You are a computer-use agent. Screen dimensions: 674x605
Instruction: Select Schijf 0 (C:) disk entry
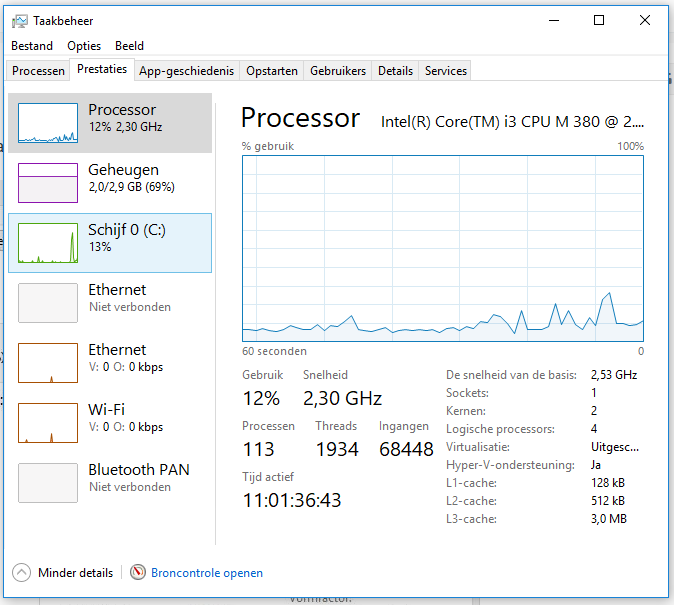[110, 242]
